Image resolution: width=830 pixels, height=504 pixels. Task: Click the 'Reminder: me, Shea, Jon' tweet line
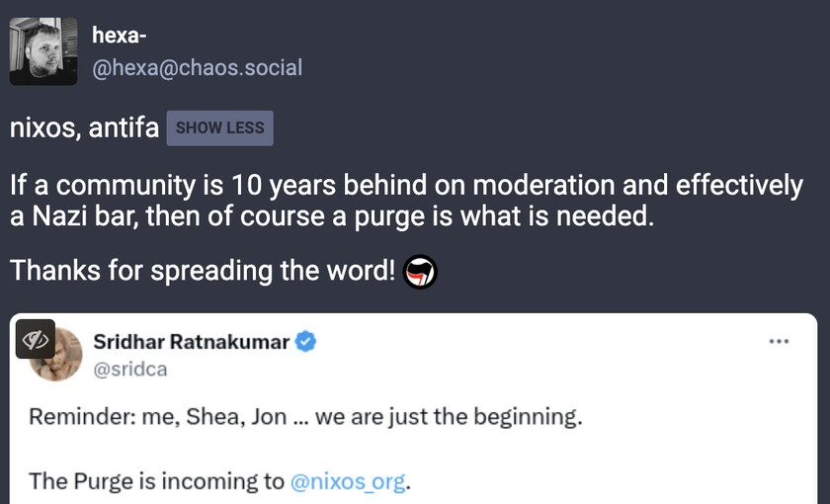point(305,417)
